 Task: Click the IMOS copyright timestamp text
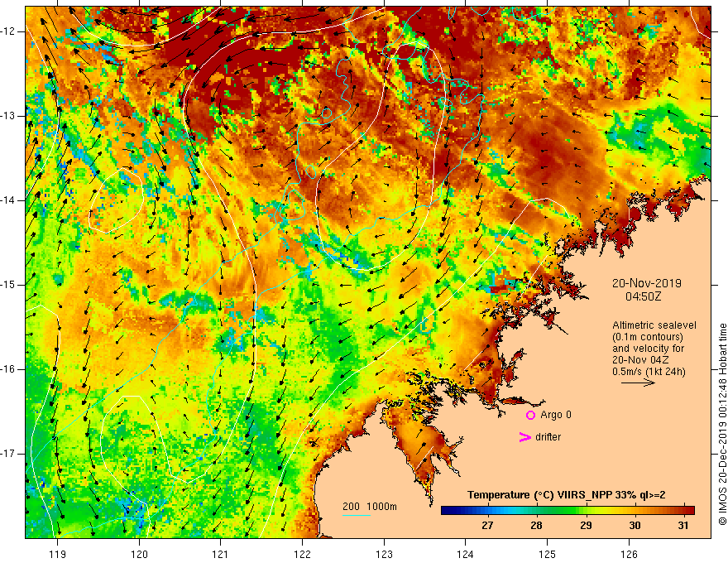tap(722, 425)
